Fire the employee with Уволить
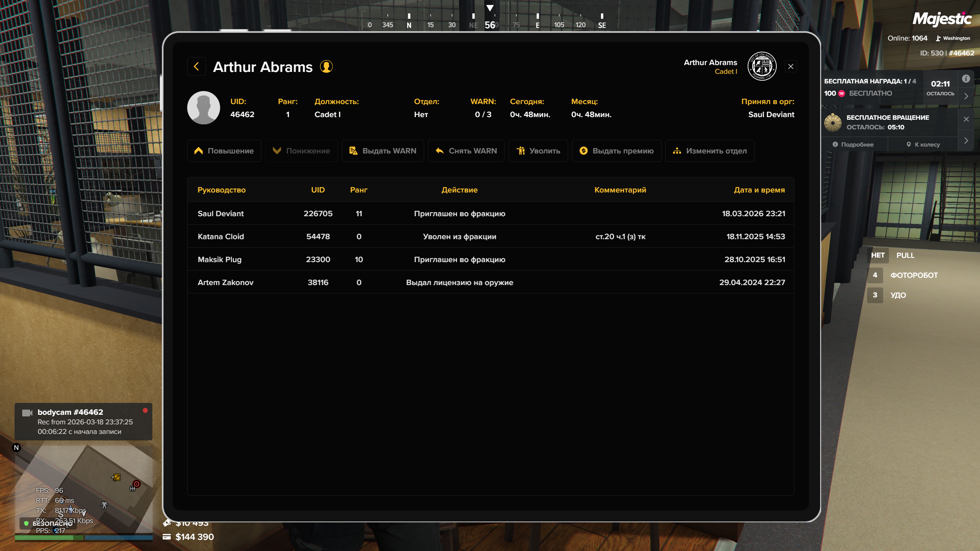980x551 pixels. 538,151
